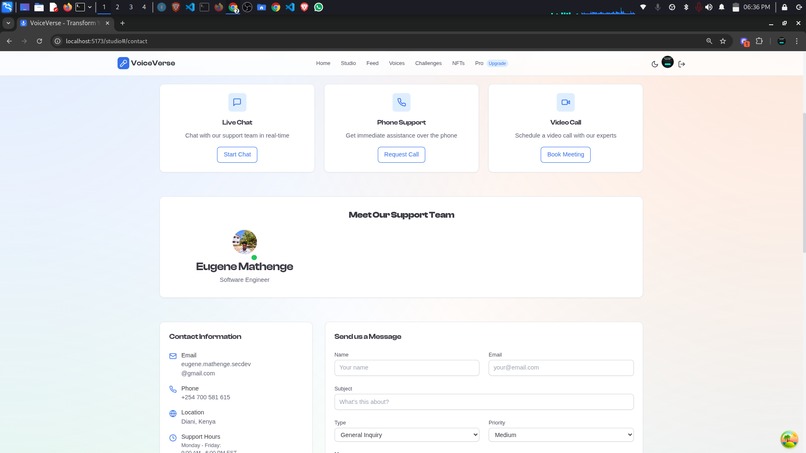Image resolution: width=806 pixels, height=453 pixels.
Task: Close the VoiceVerse browser tab
Action: 107,23
